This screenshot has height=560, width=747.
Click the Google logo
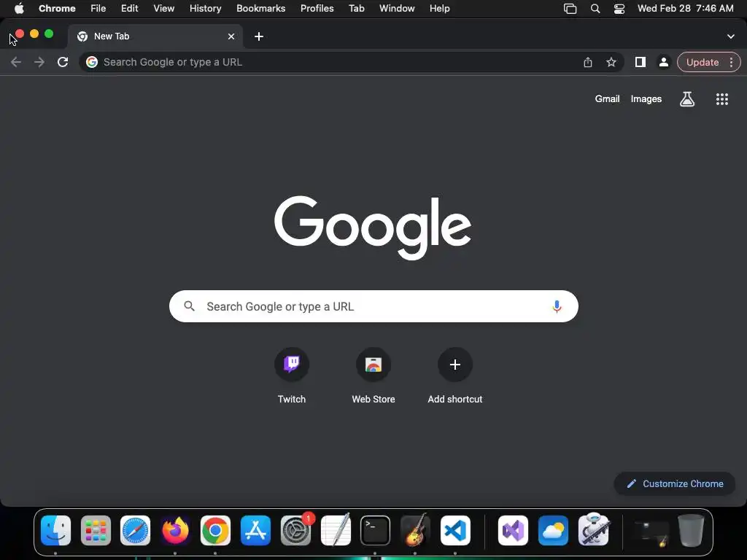pyautogui.click(x=373, y=227)
